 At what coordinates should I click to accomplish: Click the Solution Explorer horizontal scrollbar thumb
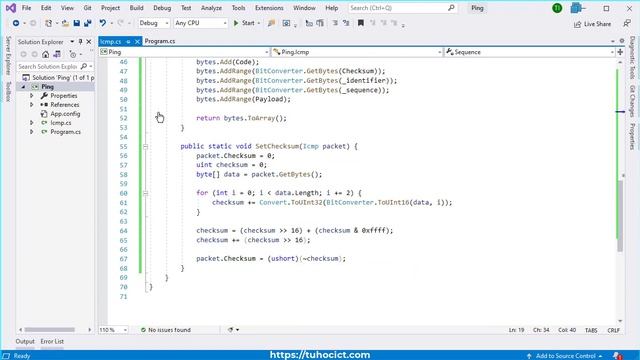coord(49,330)
